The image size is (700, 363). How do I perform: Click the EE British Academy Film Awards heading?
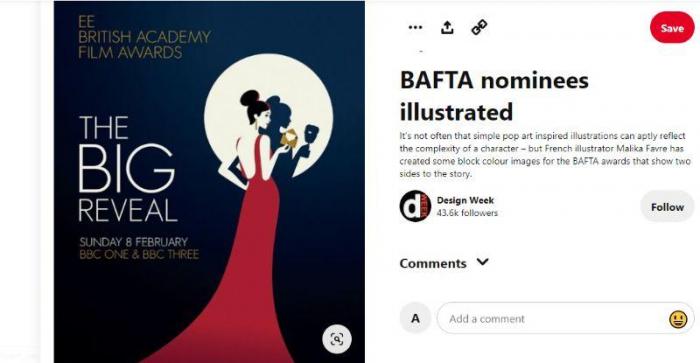[x=144, y=38]
